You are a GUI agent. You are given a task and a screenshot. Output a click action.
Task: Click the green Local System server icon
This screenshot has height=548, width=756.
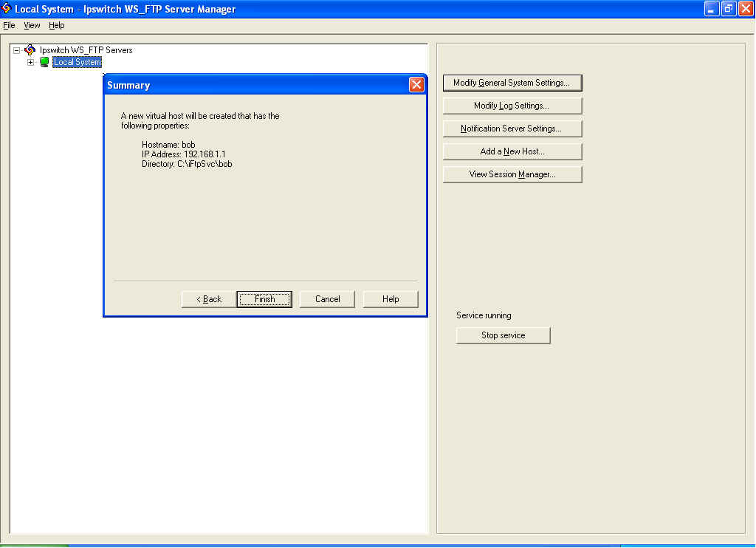point(44,62)
